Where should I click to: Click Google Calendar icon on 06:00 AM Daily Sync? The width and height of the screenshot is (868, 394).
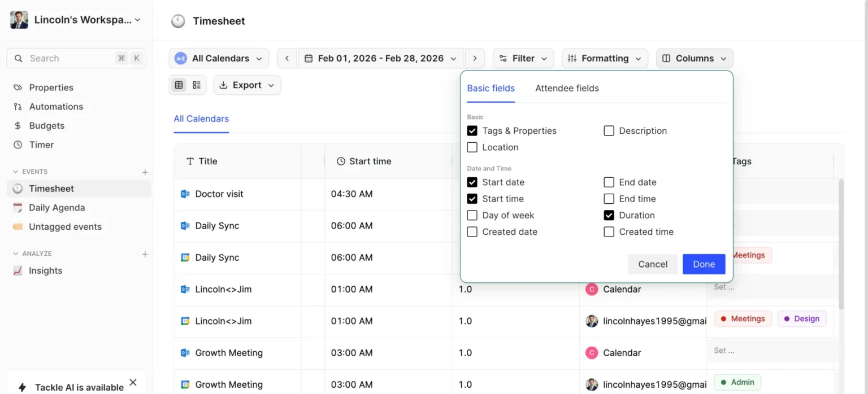185,257
